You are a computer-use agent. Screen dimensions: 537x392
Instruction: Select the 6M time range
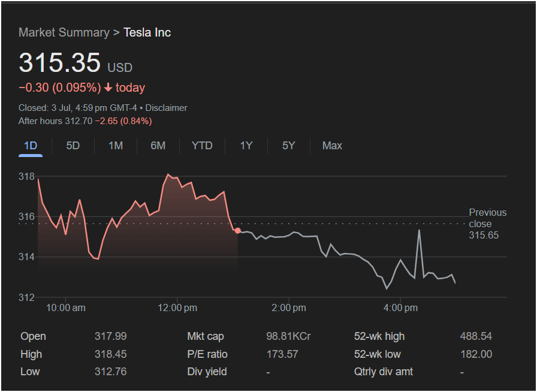tap(158, 146)
